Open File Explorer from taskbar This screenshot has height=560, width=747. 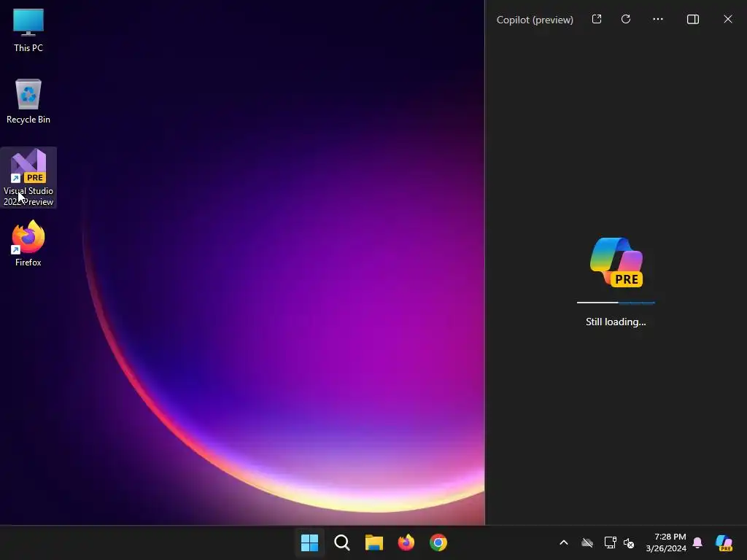(374, 542)
